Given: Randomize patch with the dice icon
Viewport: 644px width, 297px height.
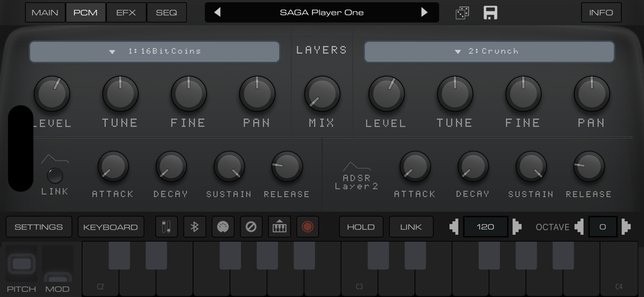Looking at the screenshot, I should coord(462,13).
